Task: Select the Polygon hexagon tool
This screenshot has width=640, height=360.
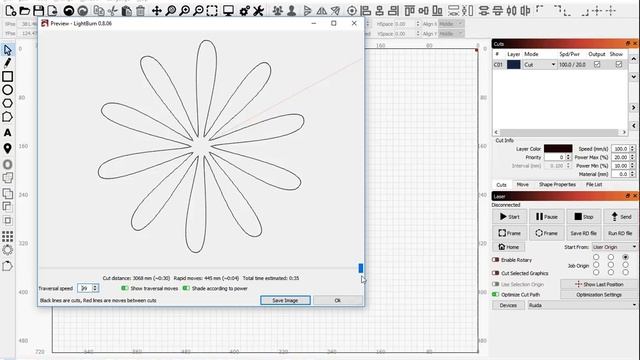Action: (x=7, y=103)
